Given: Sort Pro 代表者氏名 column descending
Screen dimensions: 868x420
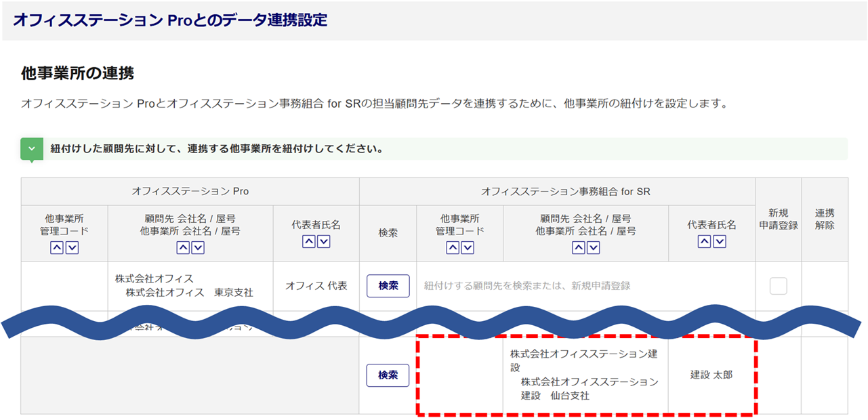Looking at the screenshot, I should coord(324,242).
